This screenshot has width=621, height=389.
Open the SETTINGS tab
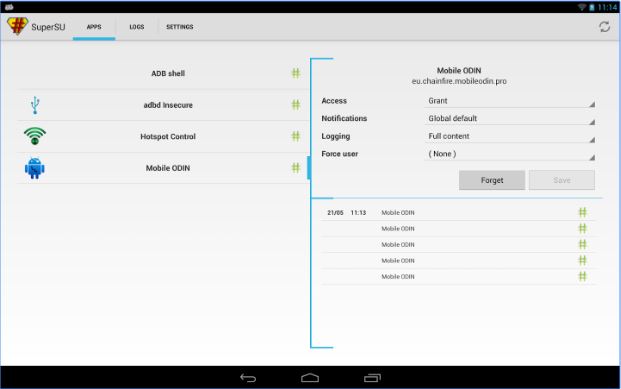pyautogui.click(x=179, y=27)
